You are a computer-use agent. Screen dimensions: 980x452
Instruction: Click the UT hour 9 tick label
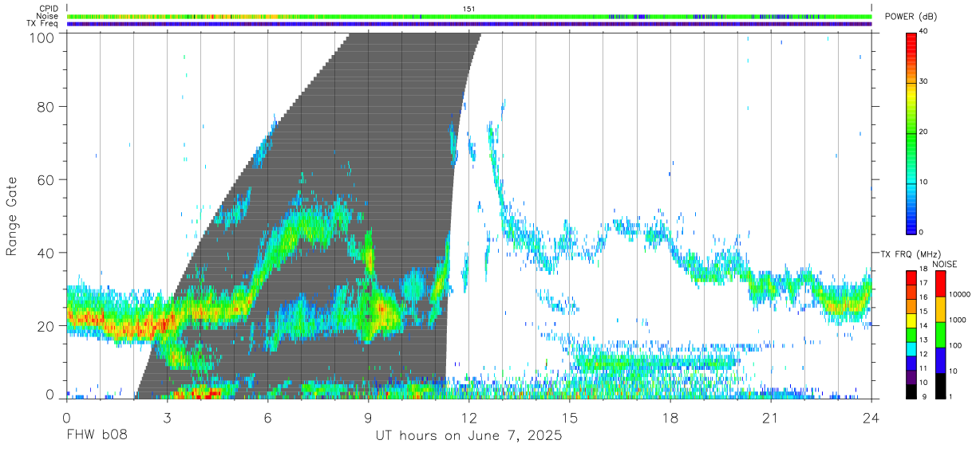tap(369, 417)
